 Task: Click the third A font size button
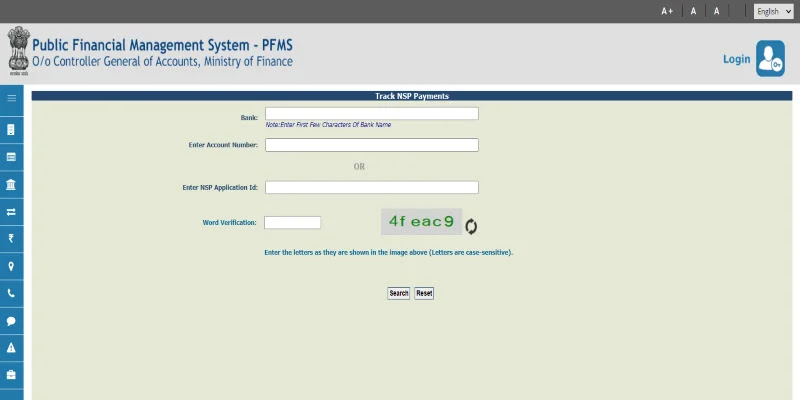click(717, 11)
